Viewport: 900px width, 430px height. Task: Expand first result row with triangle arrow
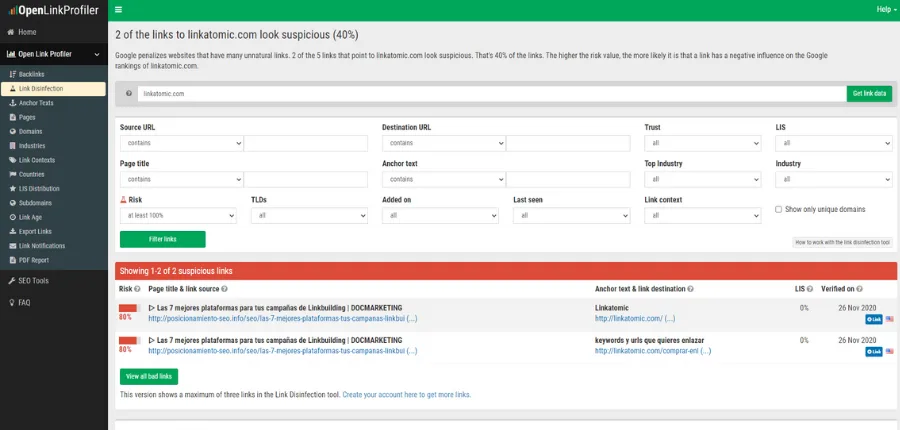click(152, 308)
